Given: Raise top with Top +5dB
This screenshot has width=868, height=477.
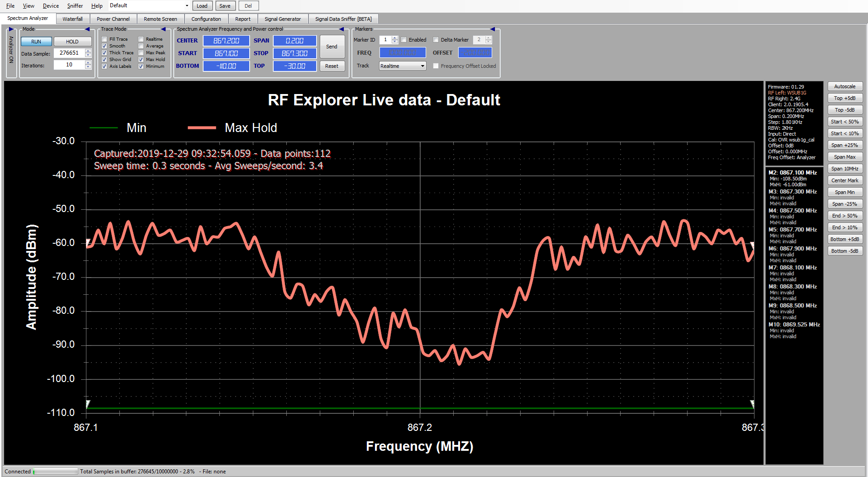Looking at the screenshot, I should coord(845,98).
